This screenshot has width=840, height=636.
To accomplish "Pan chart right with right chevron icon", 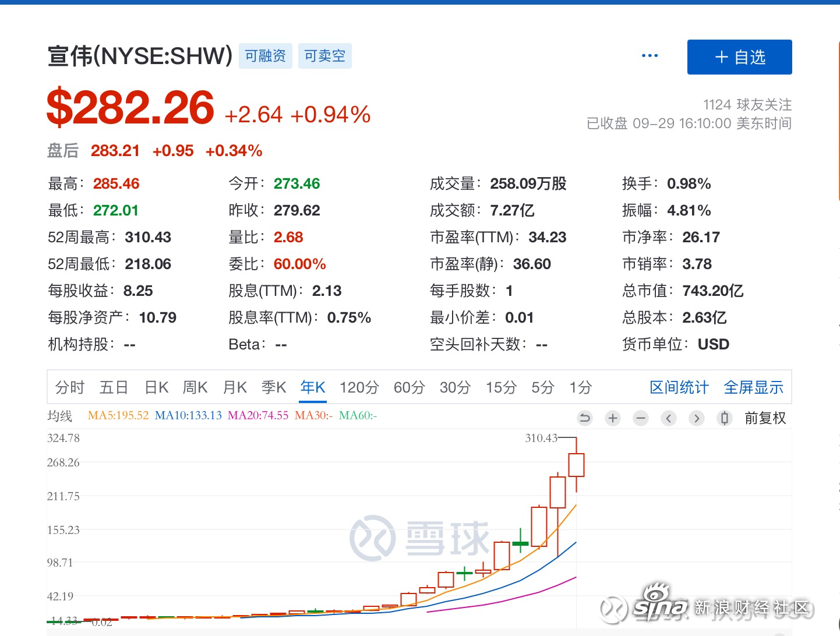I will coord(697,418).
